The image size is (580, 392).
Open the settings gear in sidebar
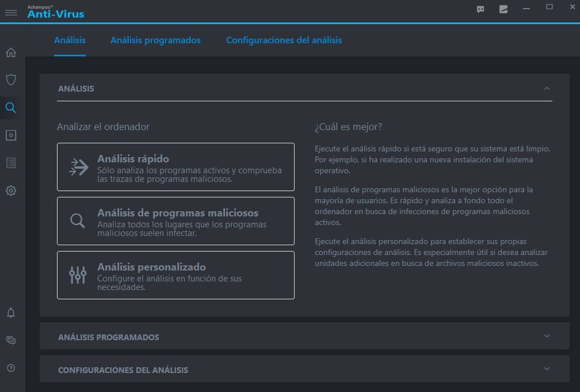[11, 191]
